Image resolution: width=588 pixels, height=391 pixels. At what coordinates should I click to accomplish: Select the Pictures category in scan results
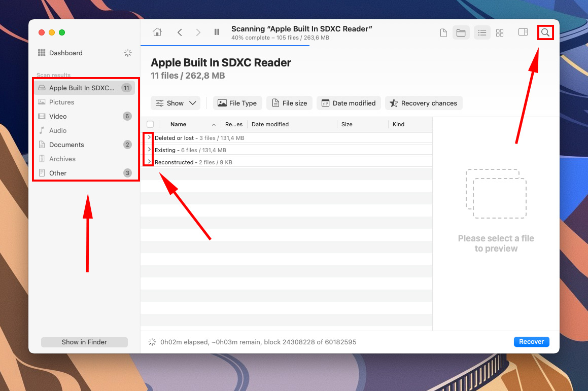[x=61, y=102]
